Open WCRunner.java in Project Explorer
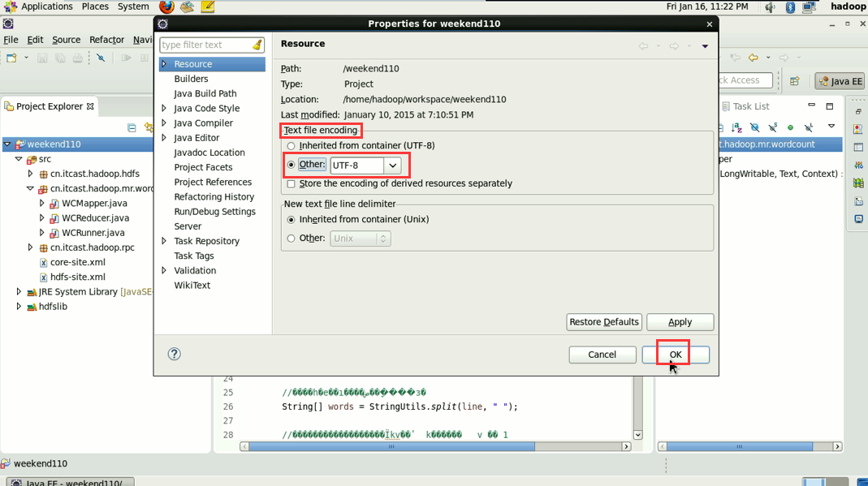This screenshot has height=486, width=868. point(93,233)
